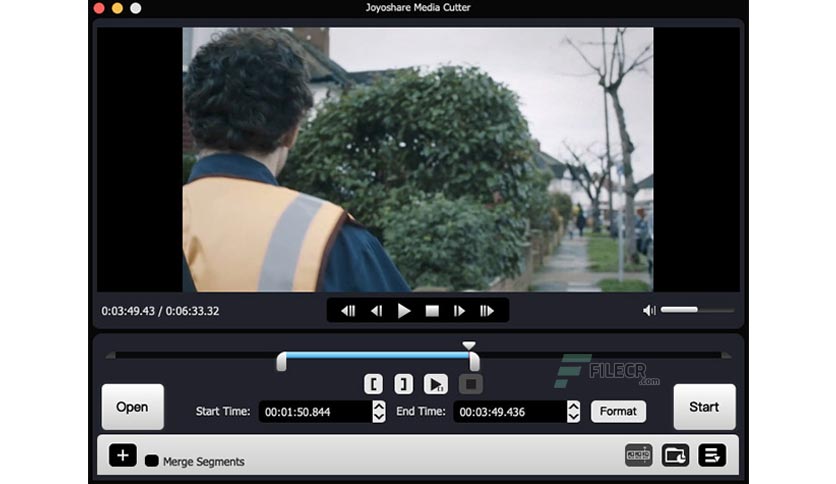
Task: Set segment end with right bracket icon
Action: coord(404,384)
